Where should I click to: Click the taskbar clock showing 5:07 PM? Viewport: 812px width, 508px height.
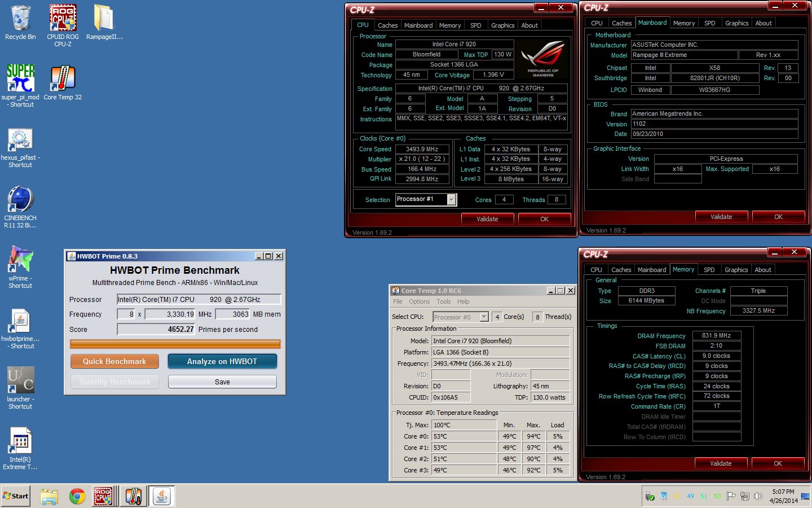(783, 496)
